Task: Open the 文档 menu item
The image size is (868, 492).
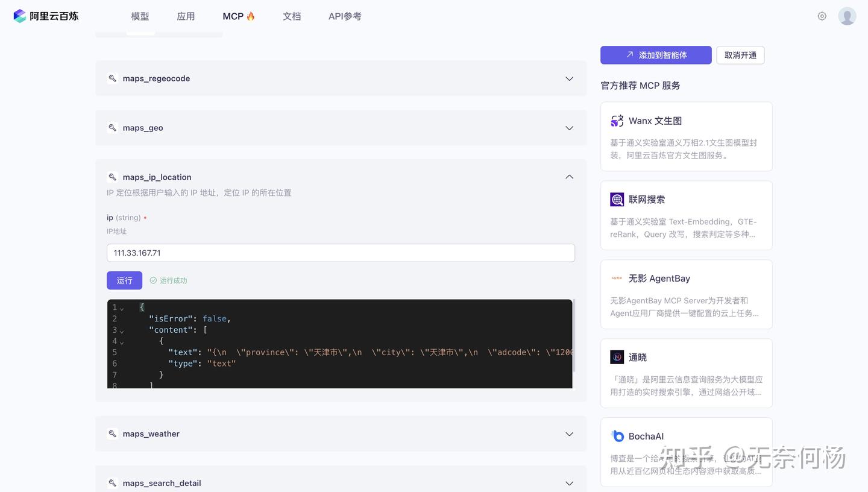Action: point(292,16)
